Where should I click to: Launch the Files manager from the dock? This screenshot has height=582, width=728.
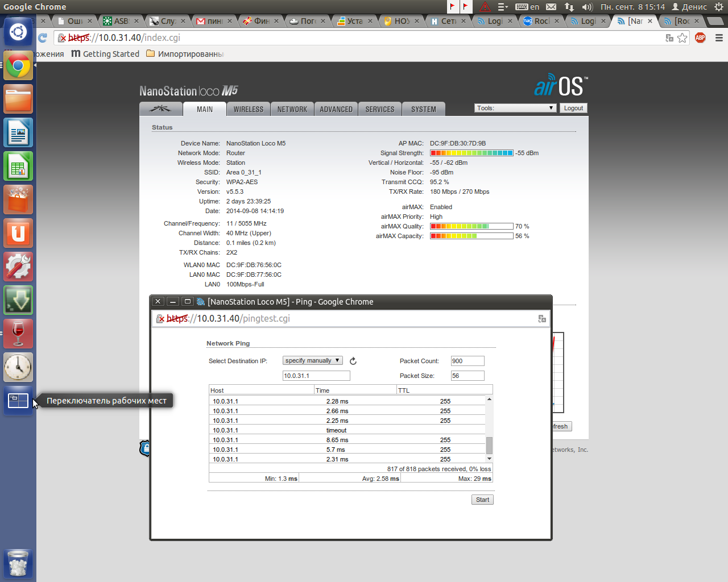[x=18, y=99]
